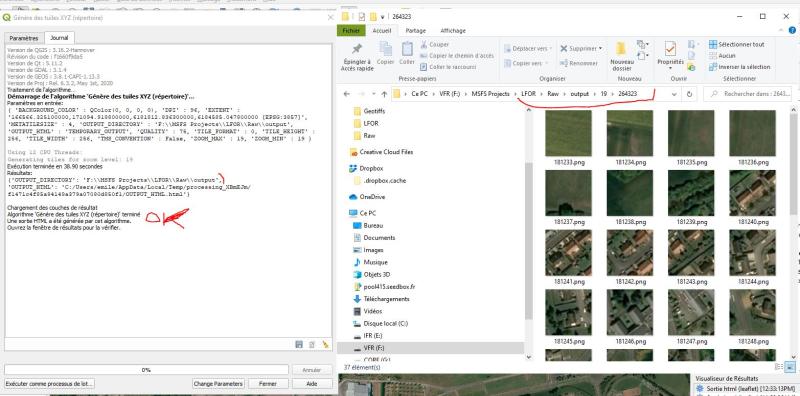Screen dimensions: 800x396
Task: Open Sortie html (leaflet) result
Action: pos(745,388)
